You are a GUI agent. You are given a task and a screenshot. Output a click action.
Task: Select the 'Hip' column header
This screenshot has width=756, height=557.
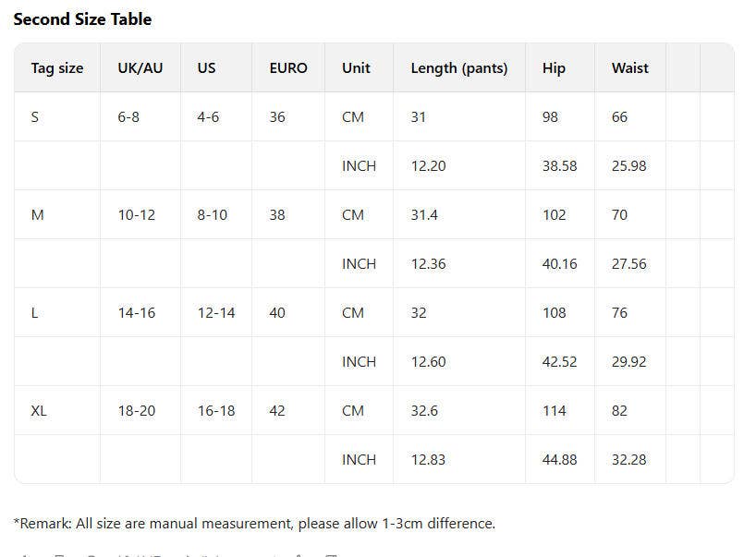pos(554,68)
